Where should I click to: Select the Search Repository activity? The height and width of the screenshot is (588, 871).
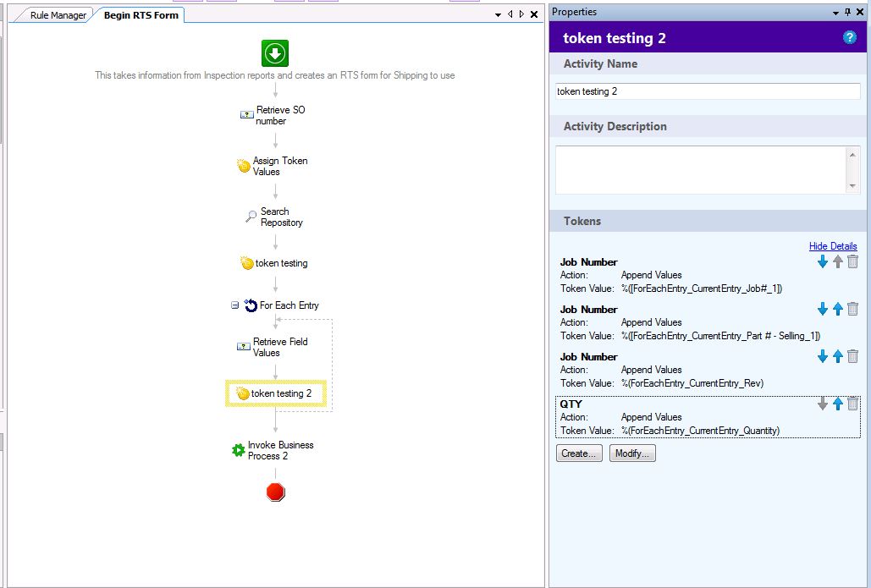(x=273, y=217)
